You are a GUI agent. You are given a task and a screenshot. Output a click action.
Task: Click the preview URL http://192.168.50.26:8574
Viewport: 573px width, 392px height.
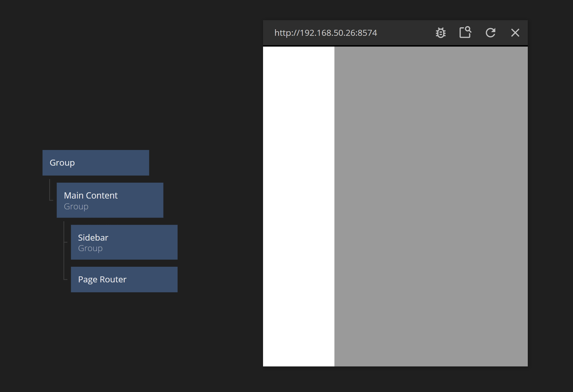point(326,33)
